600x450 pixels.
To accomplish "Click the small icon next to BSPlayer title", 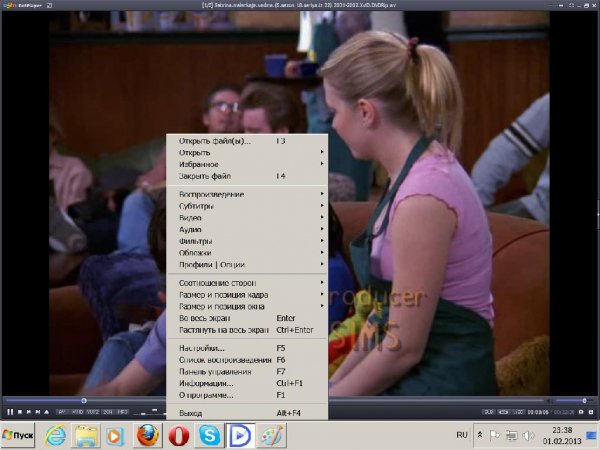I will (x=50, y=5).
